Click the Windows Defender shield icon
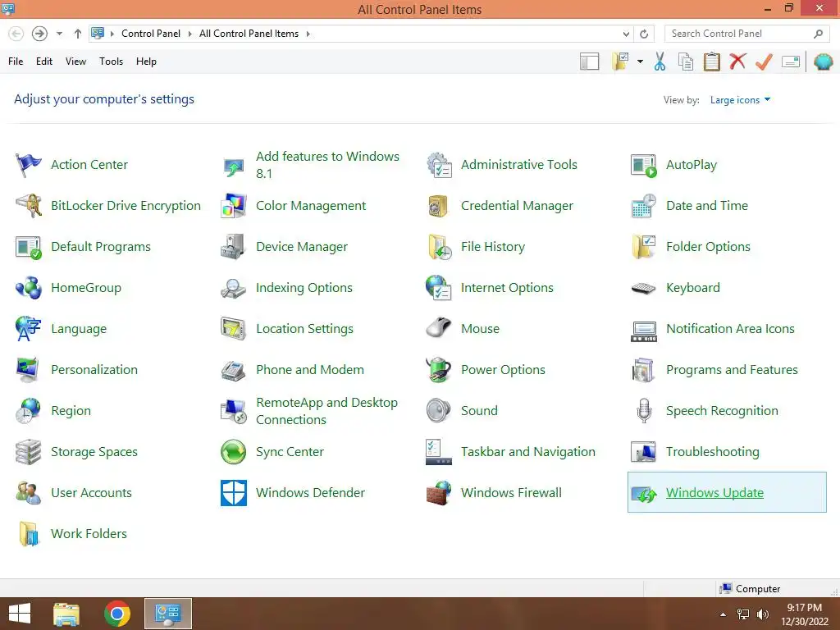The image size is (840, 630). (x=234, y=493)
